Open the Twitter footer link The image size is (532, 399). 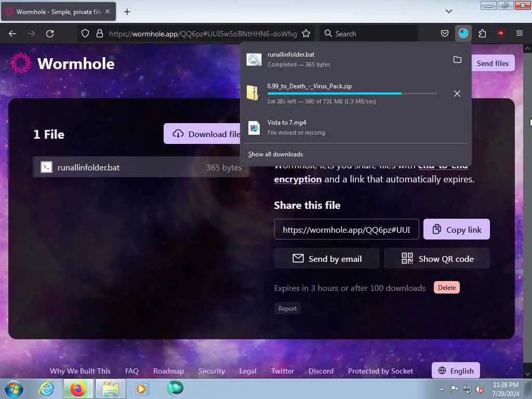282,371
